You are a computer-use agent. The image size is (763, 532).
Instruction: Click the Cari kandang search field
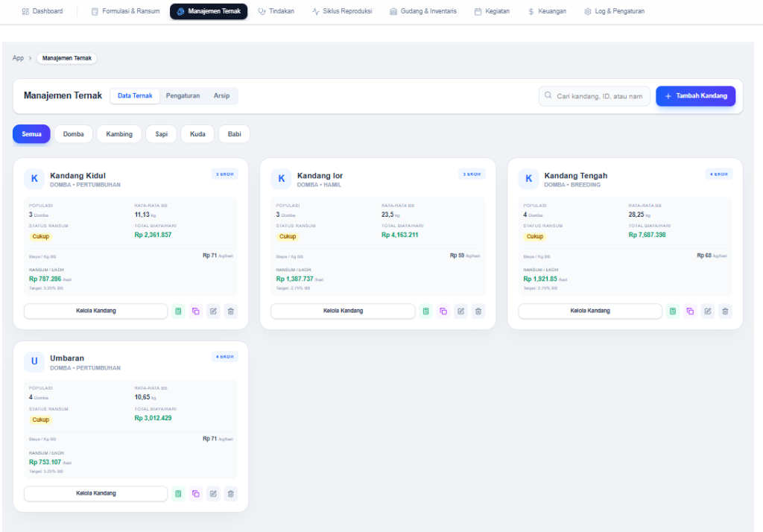point(598,96)
